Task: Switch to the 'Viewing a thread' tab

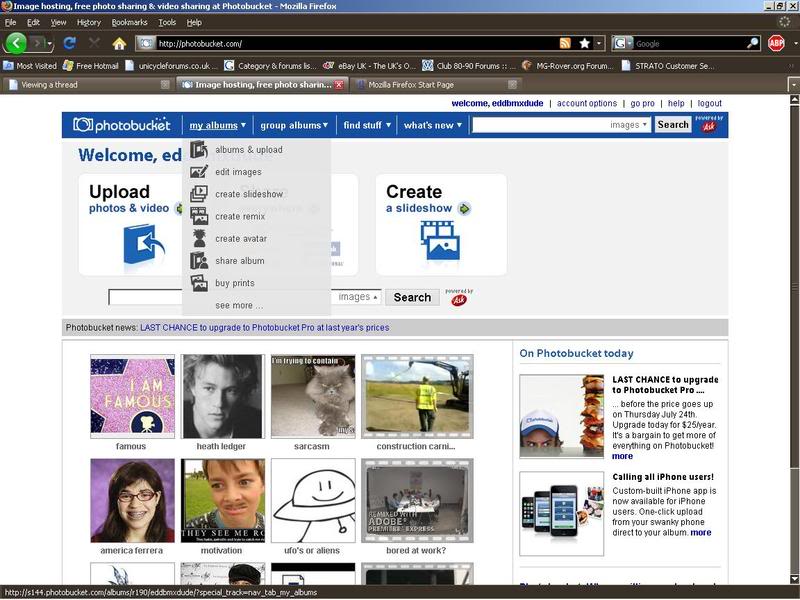Action: point(88,85)
